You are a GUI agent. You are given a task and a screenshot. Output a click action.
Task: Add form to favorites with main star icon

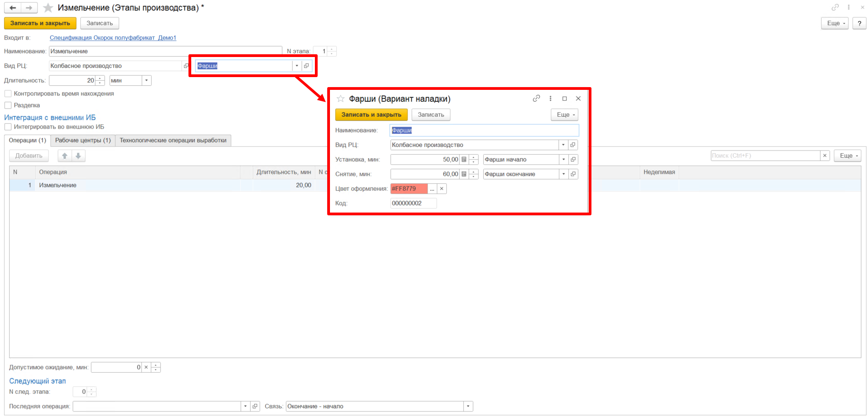coord(48,8)
